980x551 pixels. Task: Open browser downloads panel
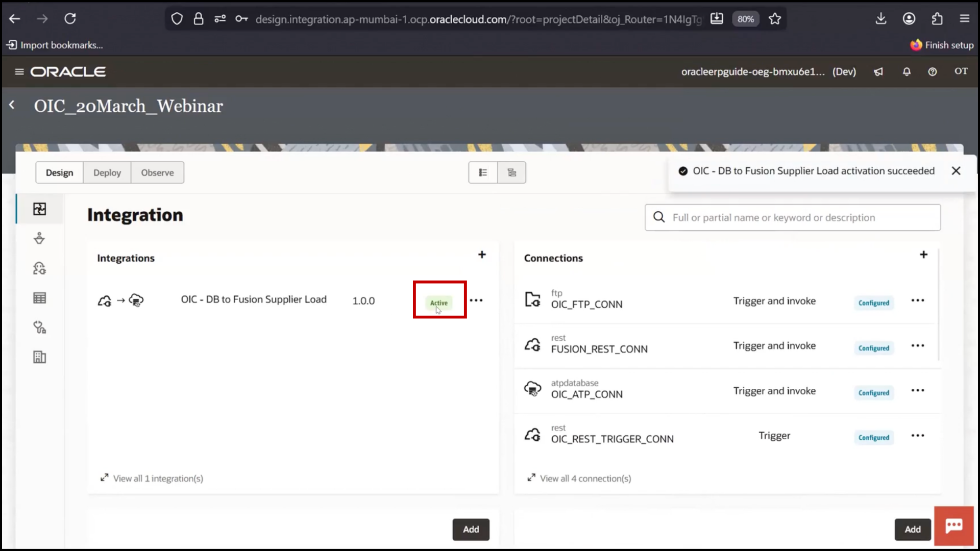tap(881, 19)
